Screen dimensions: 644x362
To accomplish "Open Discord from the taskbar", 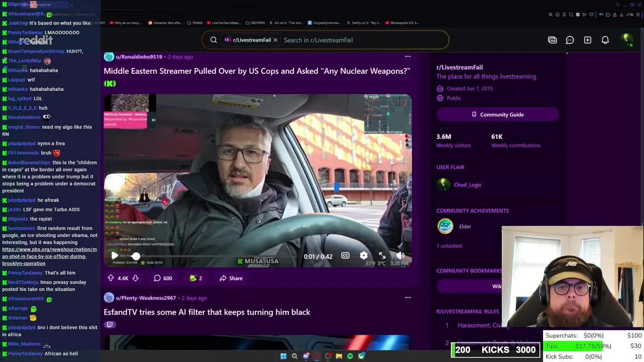I will [306, 356].
